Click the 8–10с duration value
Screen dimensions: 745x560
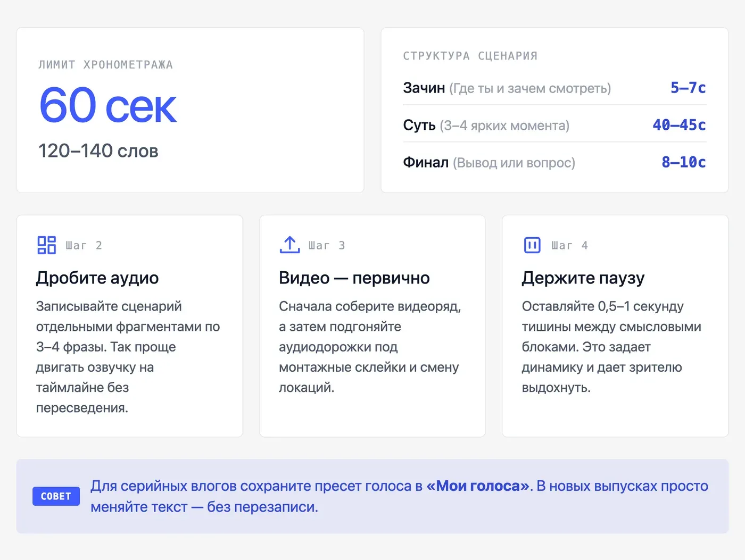pos(684,162)
